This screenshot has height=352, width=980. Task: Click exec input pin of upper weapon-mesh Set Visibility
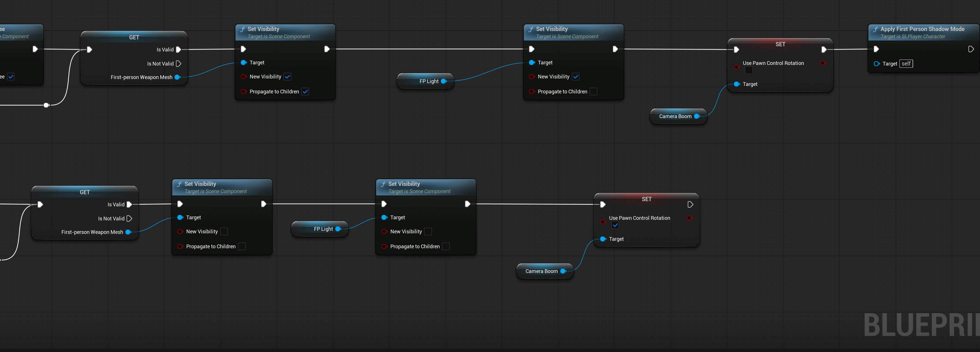(x=243, y=49)
